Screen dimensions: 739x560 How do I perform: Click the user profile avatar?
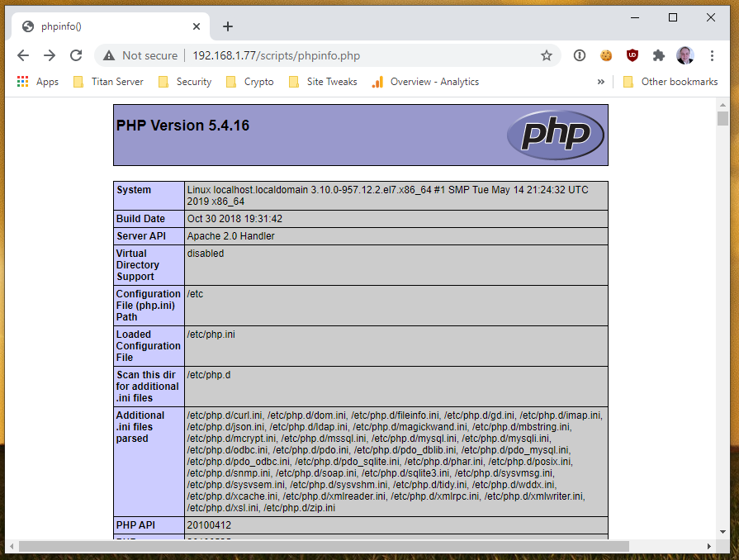tap(685, 55)
